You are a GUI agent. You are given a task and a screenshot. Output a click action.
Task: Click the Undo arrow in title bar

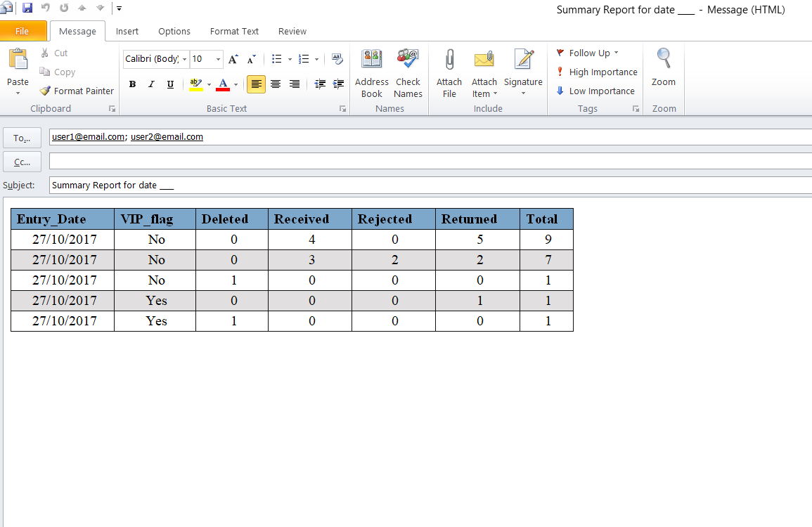(x=46, y=8)
